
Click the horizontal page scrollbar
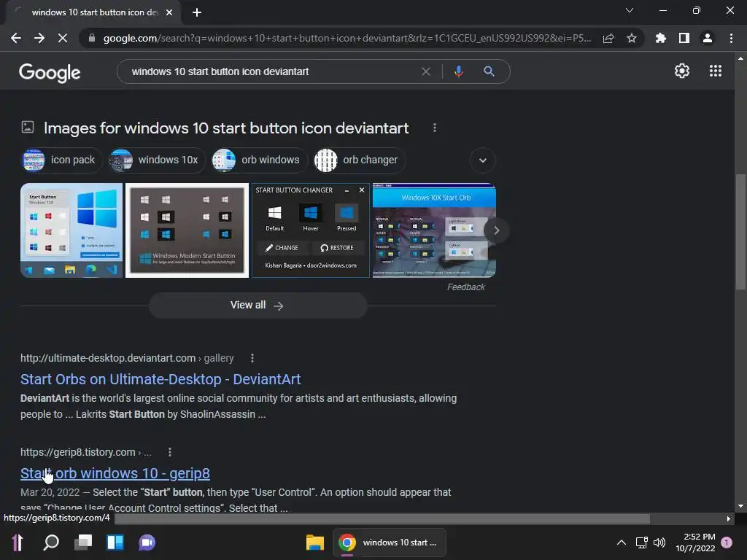(382, 519)
